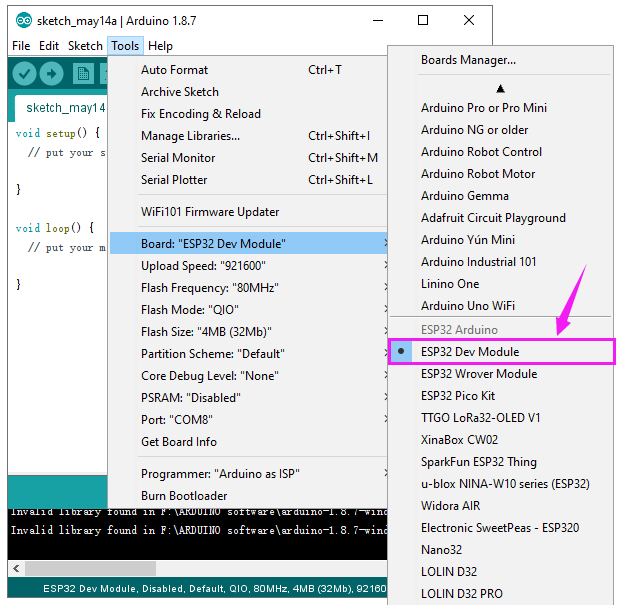Expand the Flash Frequency "80MHz" submenu

click(x=249, y=287)
